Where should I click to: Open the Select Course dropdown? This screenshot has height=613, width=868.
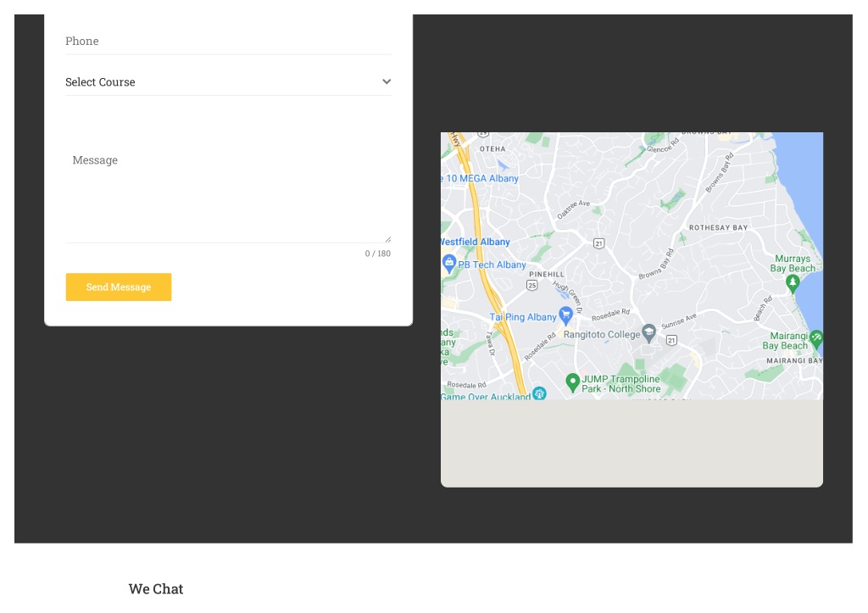(x=228, y=82)
